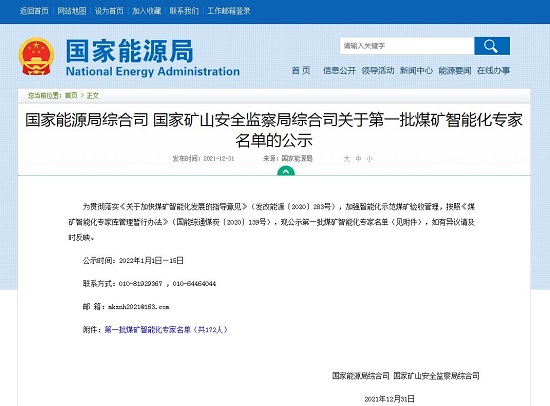Open 新闻中心 navigation menu
550x406 pixels.
(416, 71)
